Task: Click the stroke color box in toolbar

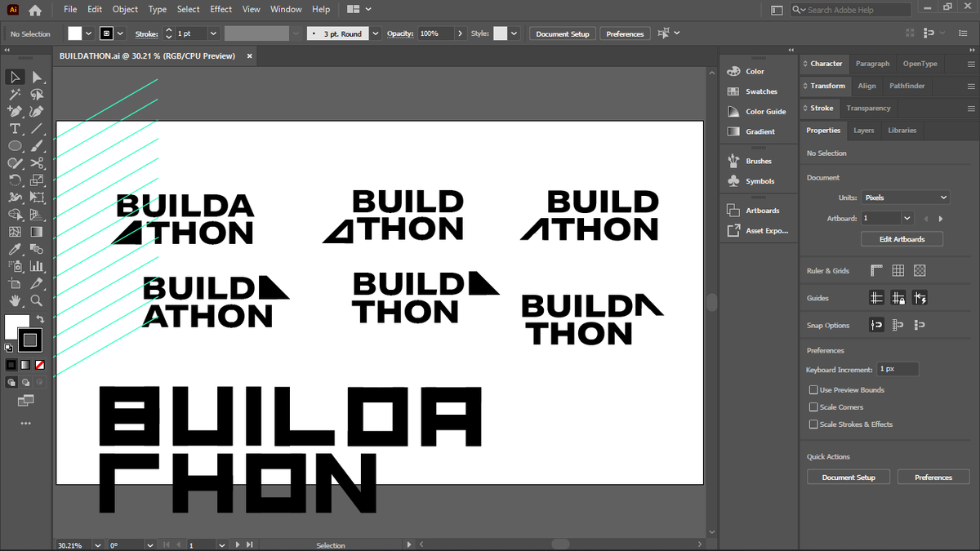Action: tap(30, 340)
